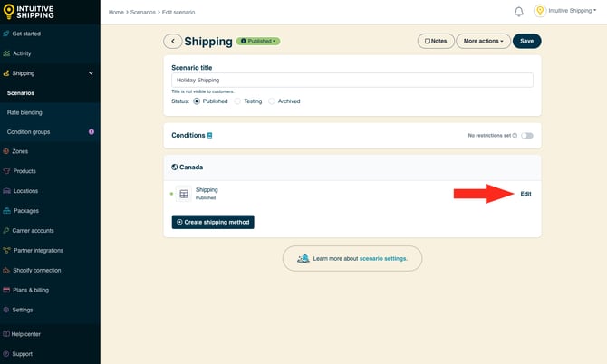Click the Shipping method table icon
Image resolution: width=607 pixels, height=364 pixels.
[x=184, y=194]
